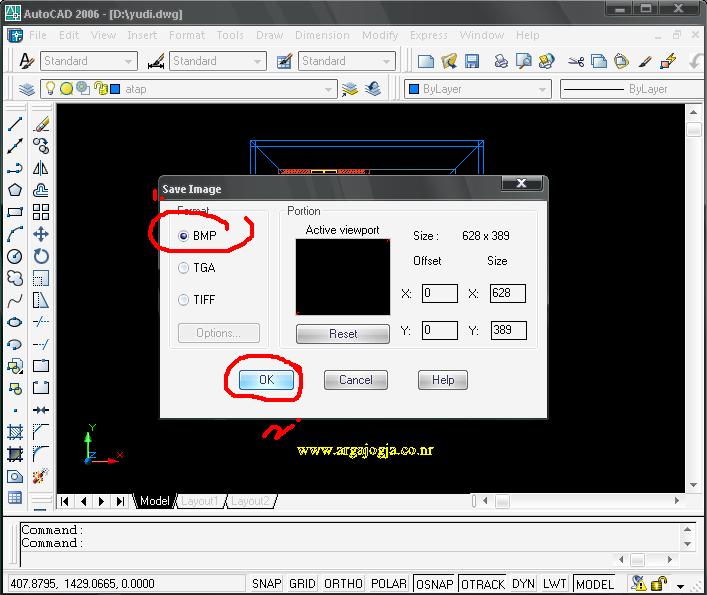
Task: Click Cancel in Save Image dialog
Action: pyautogui.click(x=356, y=380)
